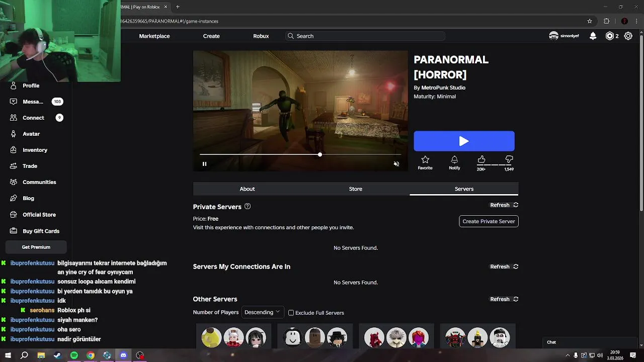The image size is (644, 362).
Task: Switch to the About tab
Action: 247,189
